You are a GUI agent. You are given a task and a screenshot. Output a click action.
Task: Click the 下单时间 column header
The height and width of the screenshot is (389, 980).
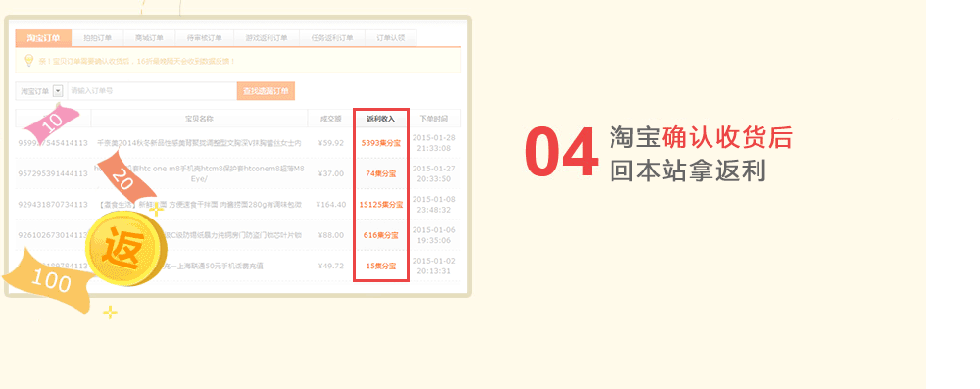pyautogui.click(x=434, y=119)
